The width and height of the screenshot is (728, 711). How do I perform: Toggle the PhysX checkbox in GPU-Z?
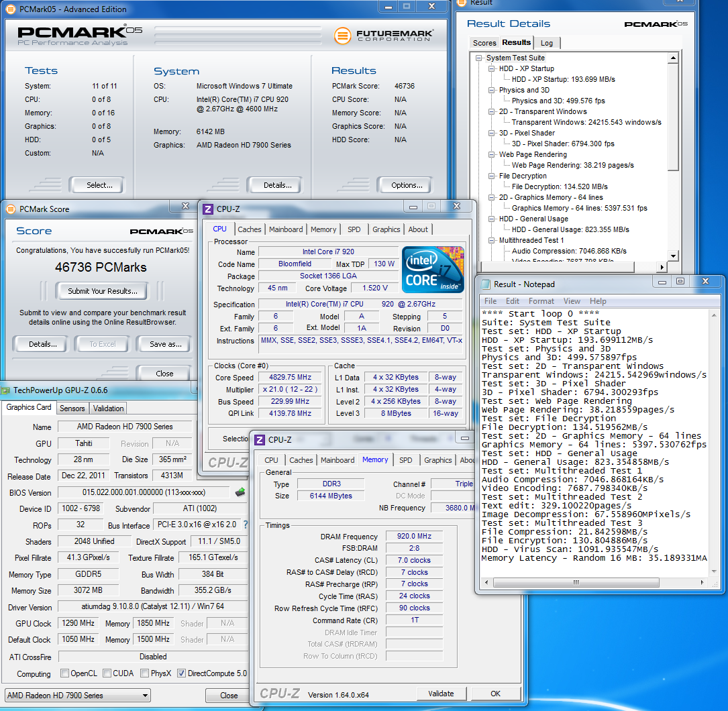coord(144,673)
